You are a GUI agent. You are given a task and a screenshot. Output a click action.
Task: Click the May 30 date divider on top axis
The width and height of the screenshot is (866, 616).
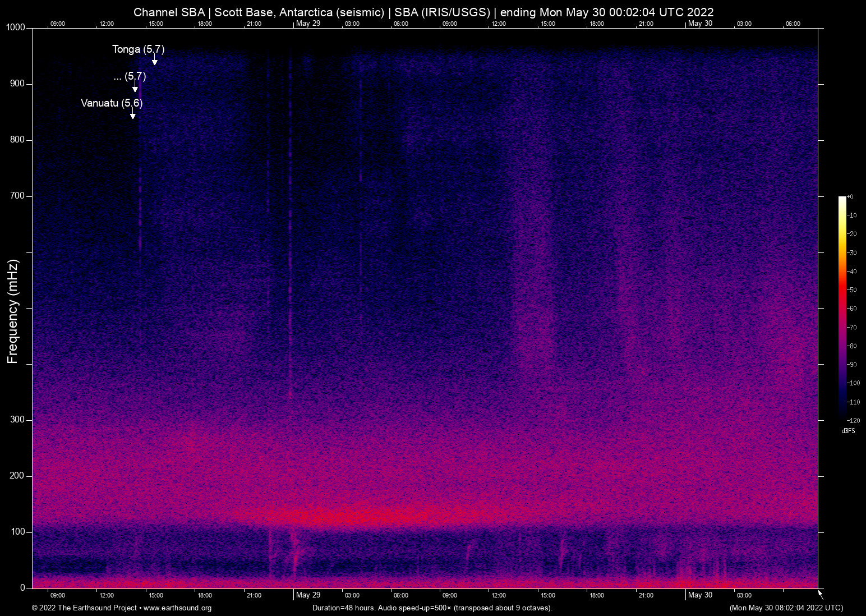(x=700, y=23)
